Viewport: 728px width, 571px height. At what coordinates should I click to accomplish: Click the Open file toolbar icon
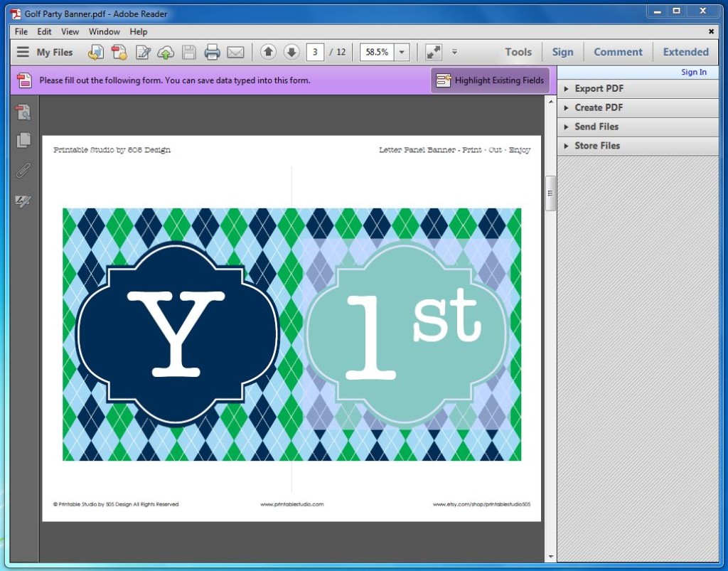[96, 51]
